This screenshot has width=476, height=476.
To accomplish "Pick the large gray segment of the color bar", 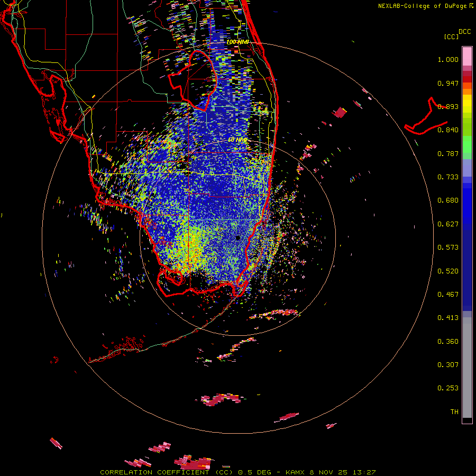I will (467, 368).
